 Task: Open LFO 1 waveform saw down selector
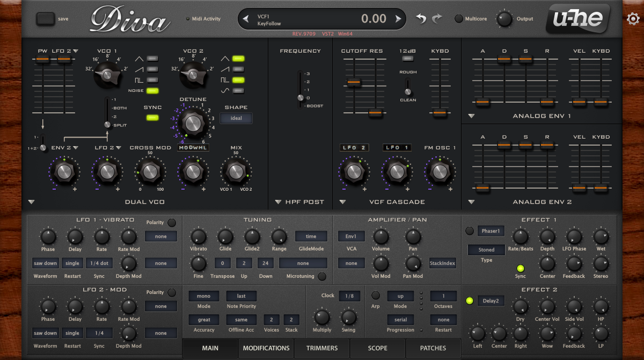[x=46, y=263]
